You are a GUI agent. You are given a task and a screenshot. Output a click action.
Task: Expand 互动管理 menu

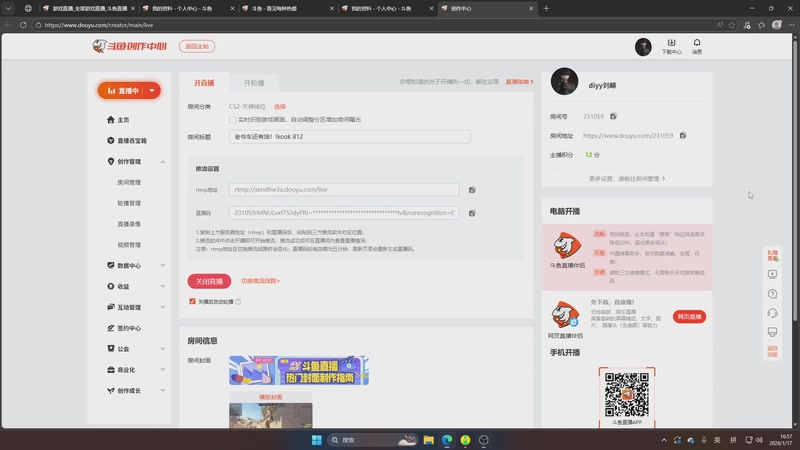(162, 308)
